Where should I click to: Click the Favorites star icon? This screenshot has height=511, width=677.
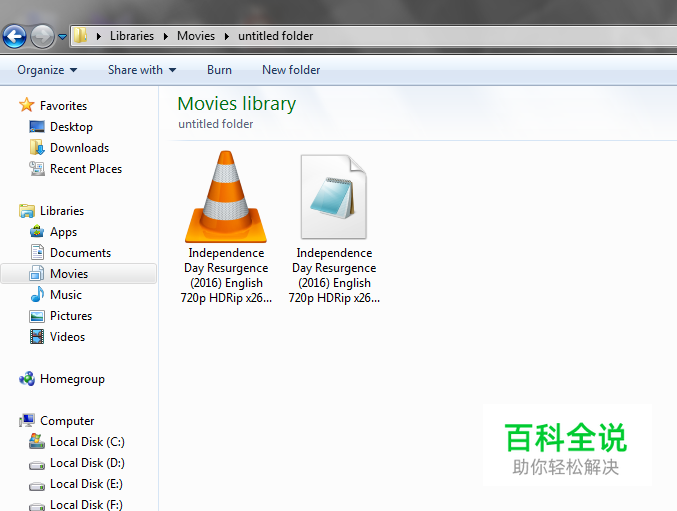click(x=27, y=105)
